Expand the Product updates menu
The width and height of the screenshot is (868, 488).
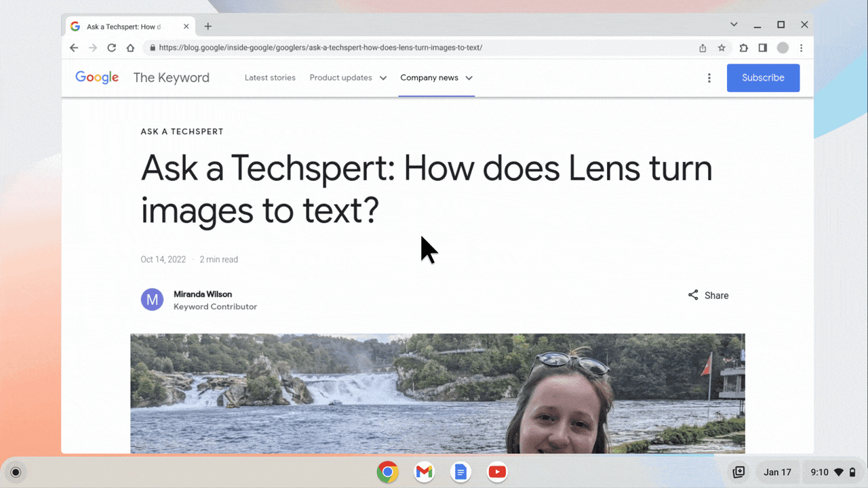coord(348,78)
